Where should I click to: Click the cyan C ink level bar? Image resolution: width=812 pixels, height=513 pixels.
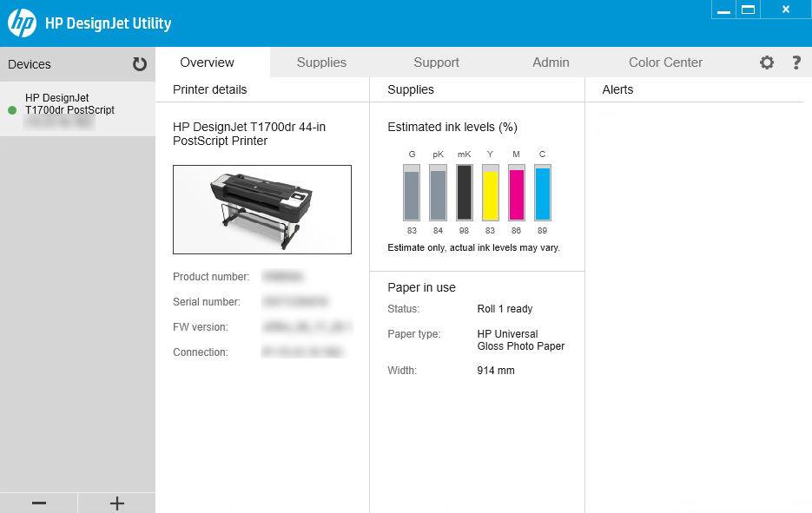point(543,193)
